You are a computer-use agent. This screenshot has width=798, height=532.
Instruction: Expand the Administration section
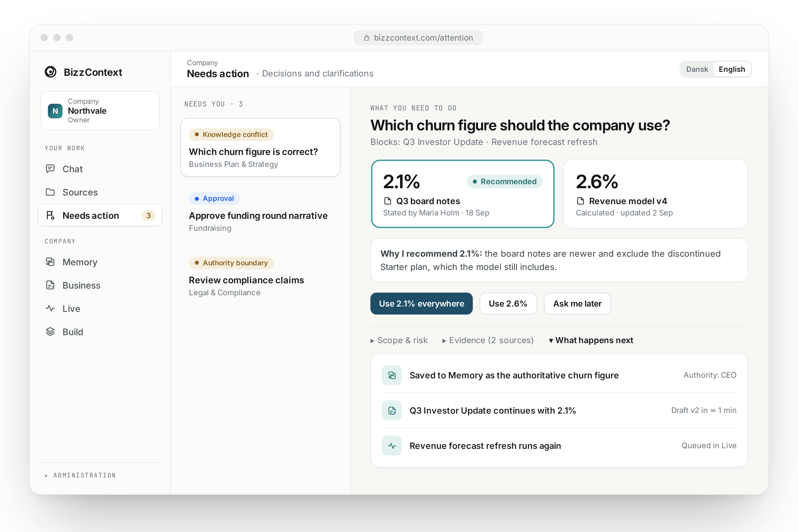(x=80, y=475)
